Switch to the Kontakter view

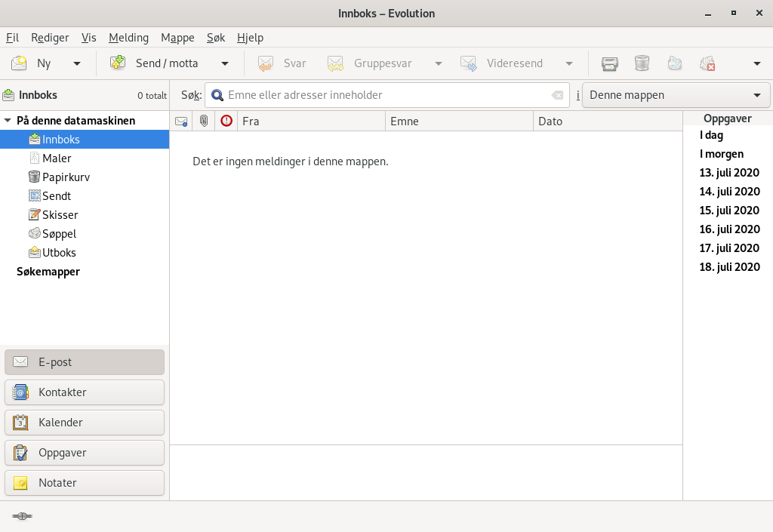coord(85,392)
